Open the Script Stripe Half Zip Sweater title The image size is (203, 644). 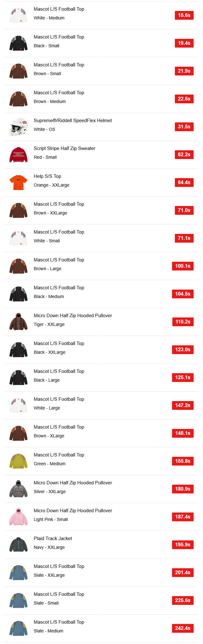tap(64, 148)
